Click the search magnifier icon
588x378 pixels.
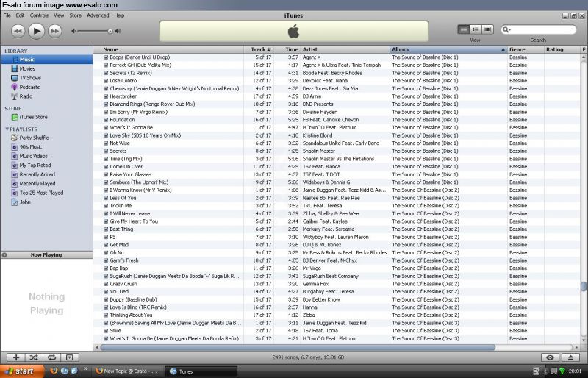coord(506,29)
